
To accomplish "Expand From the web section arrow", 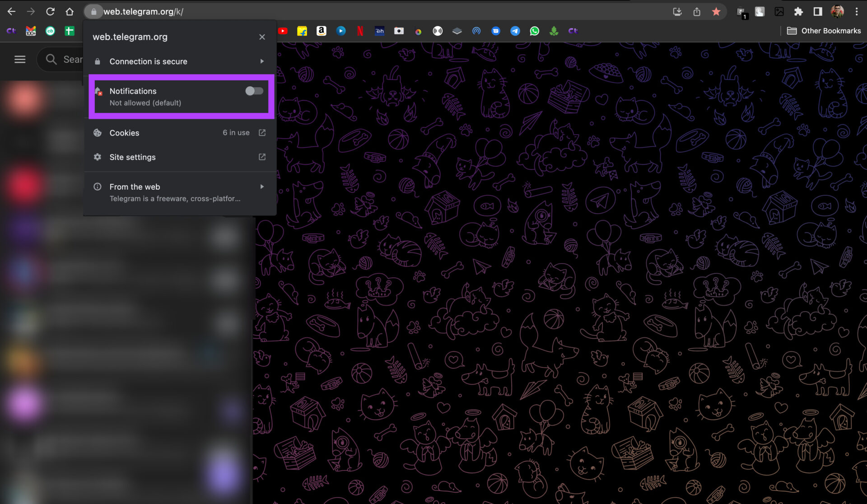I will [262, 187].
